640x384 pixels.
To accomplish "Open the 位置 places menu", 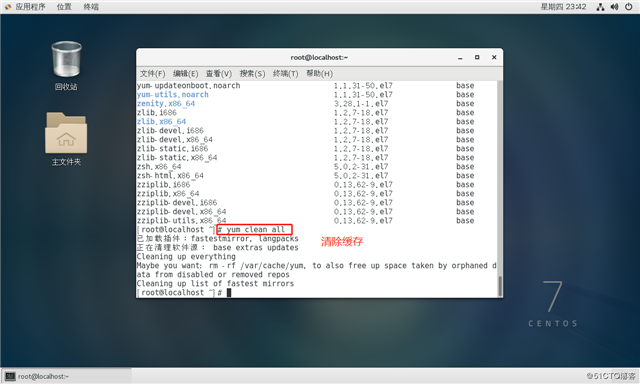I will 64,7.
